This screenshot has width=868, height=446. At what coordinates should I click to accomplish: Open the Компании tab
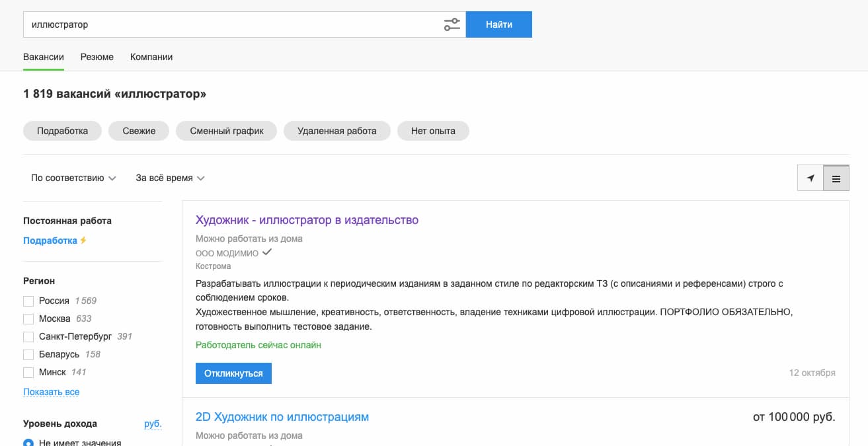pos(151,57)
